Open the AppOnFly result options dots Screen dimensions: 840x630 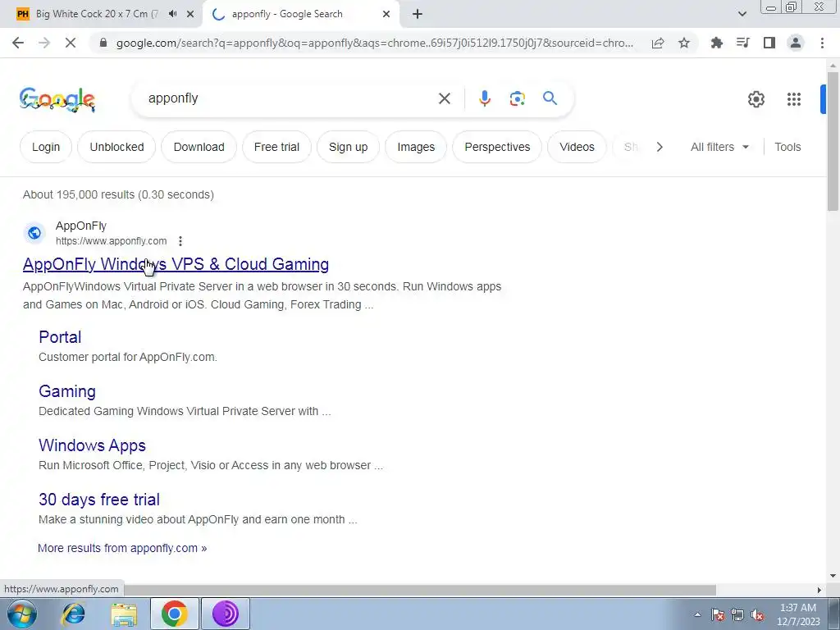[x=180, y=241]
